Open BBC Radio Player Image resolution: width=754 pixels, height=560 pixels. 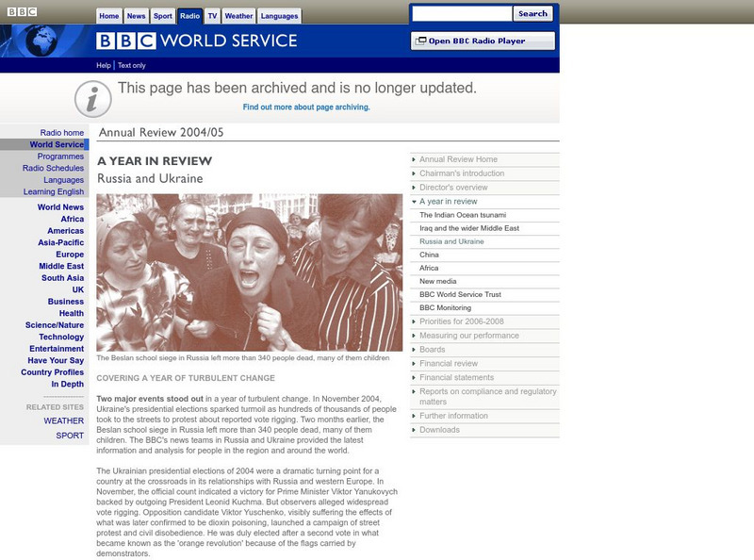point(483,41)
